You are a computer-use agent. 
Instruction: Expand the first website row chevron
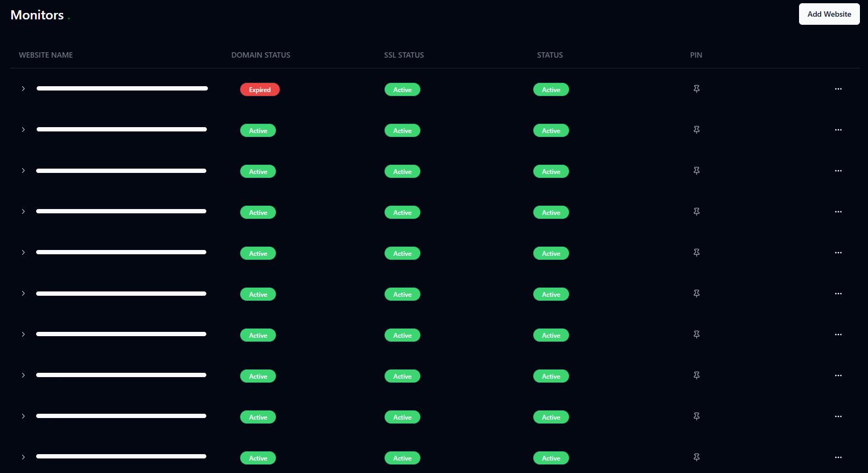click(x=23, y=89)
